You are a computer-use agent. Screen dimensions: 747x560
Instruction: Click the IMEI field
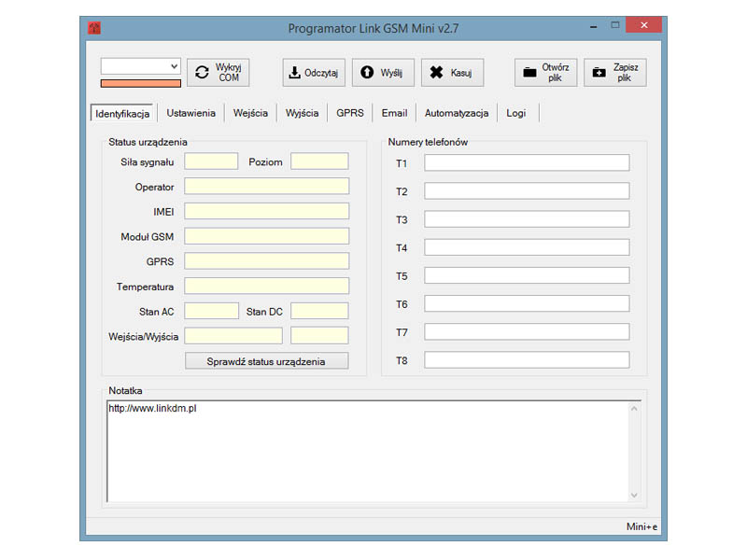pyautogui.click(x=266, y=211)
